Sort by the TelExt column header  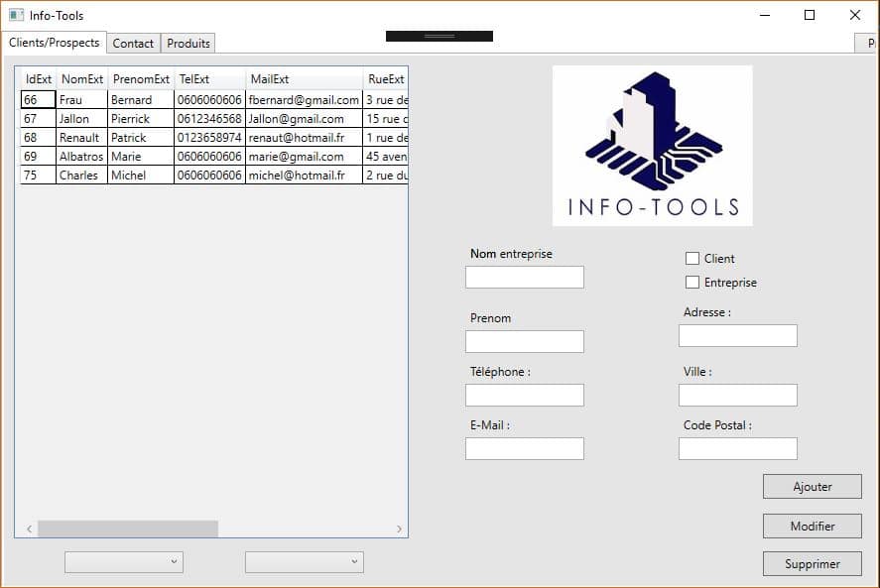pos(210,79)
